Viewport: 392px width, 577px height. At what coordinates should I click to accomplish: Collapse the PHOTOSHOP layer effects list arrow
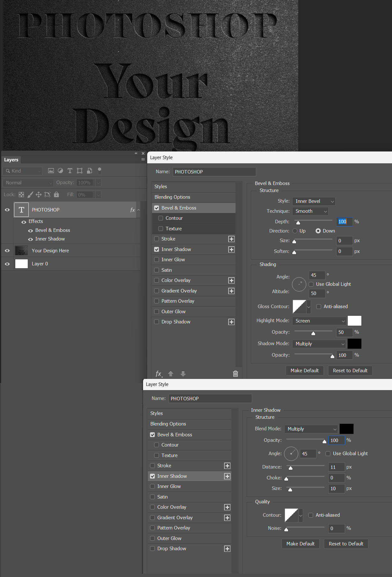(139, 210)
